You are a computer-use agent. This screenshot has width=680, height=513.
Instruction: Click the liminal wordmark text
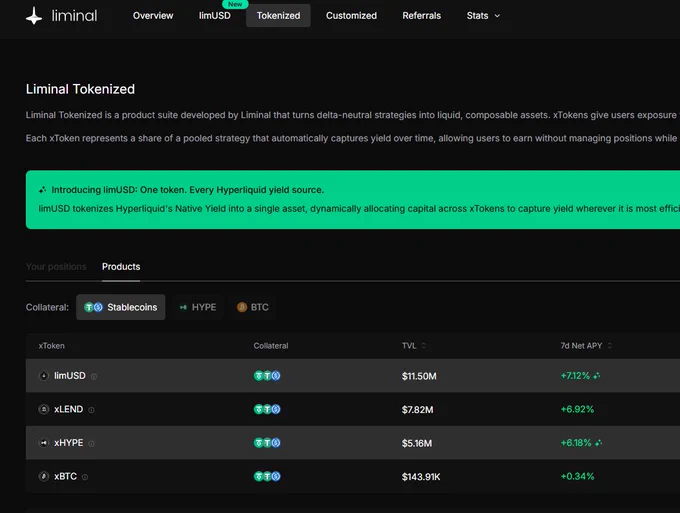tap(74, 16)
